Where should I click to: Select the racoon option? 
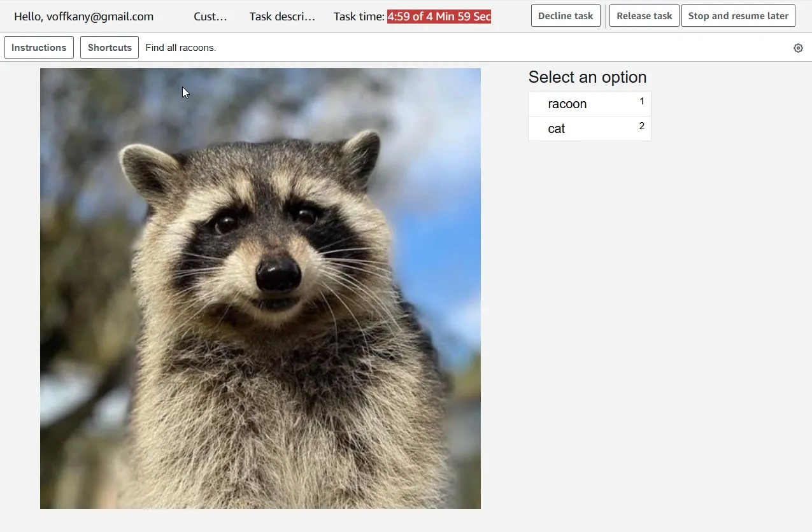pyautogui.click(x=590, y=104)
